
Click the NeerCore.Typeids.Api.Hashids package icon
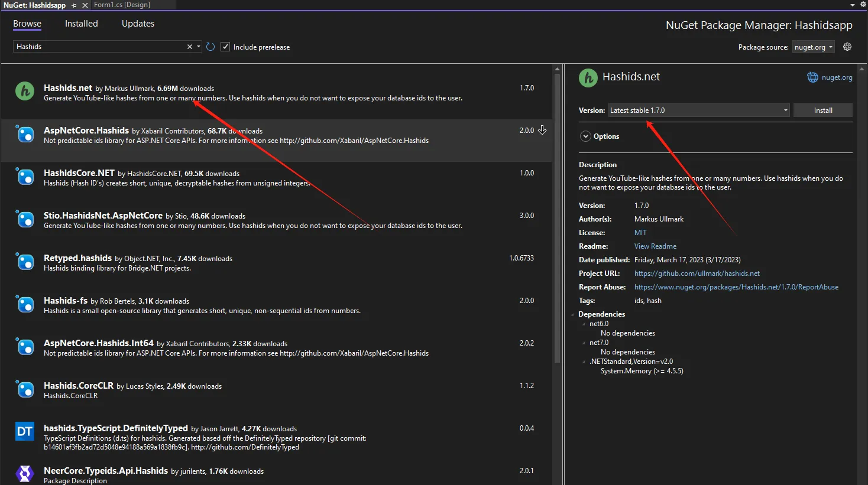[25, 474]
